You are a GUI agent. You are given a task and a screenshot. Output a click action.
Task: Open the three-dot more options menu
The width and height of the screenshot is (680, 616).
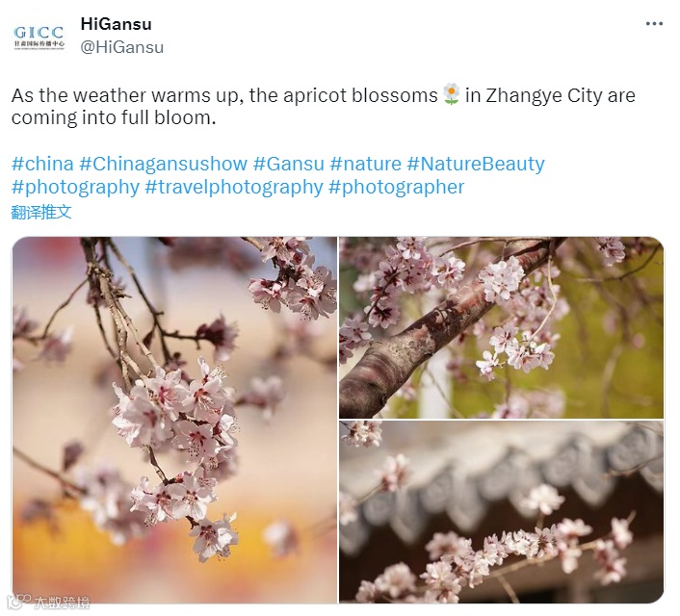point(654,24)
